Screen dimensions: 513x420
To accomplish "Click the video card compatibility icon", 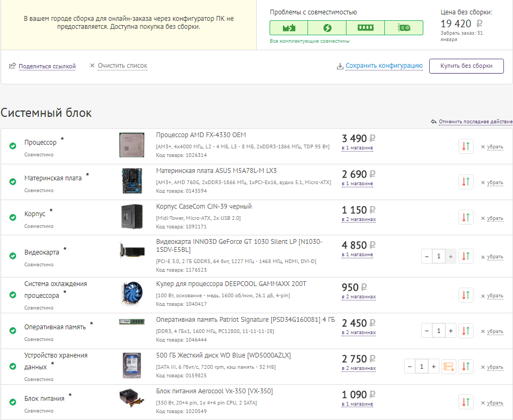I will [x=404, y=28].
